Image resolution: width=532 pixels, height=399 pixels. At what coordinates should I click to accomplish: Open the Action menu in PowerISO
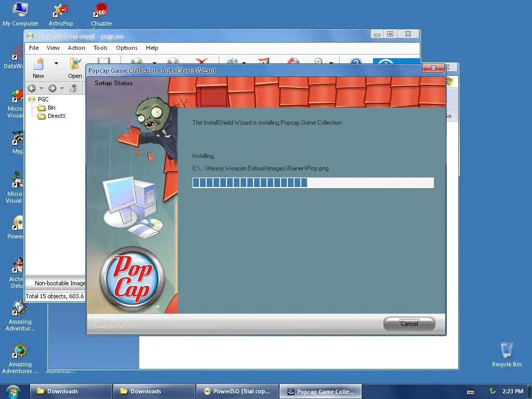[x=76, y=48]
